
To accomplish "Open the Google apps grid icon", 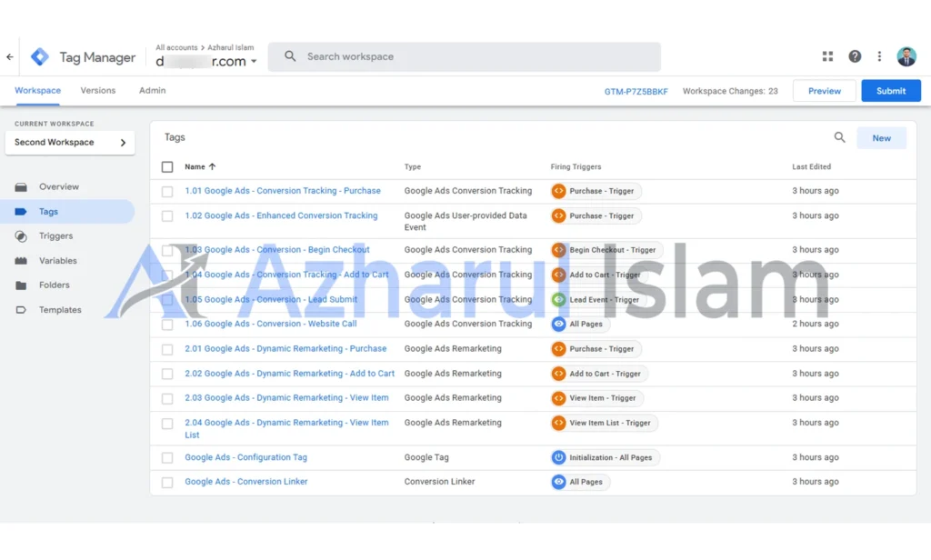I will 827,56.
